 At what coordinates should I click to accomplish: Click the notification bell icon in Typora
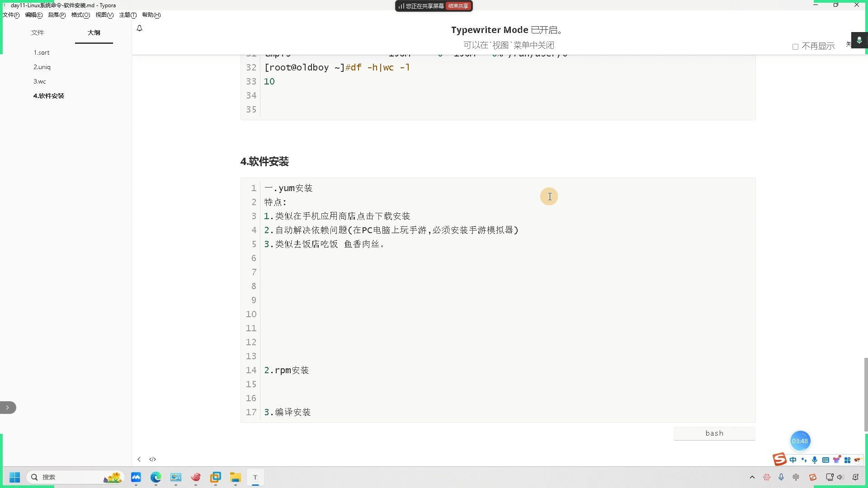tap(139, 28)
